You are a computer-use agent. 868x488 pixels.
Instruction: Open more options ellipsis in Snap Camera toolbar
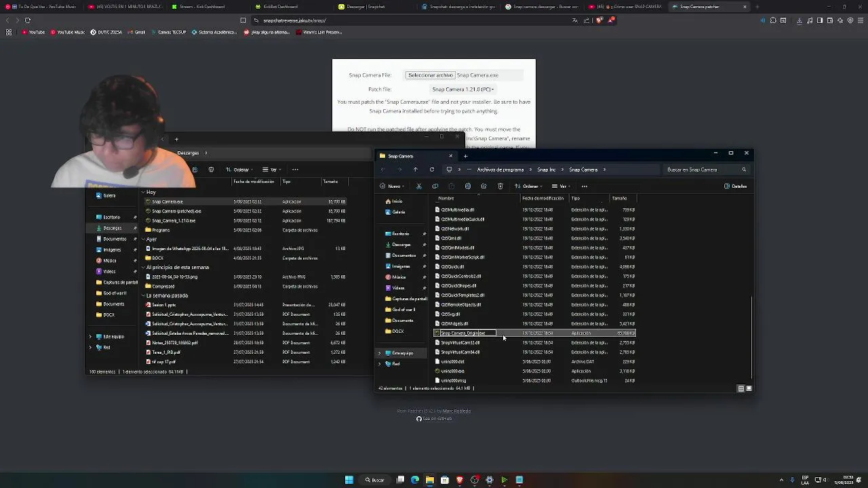(585, 186)
